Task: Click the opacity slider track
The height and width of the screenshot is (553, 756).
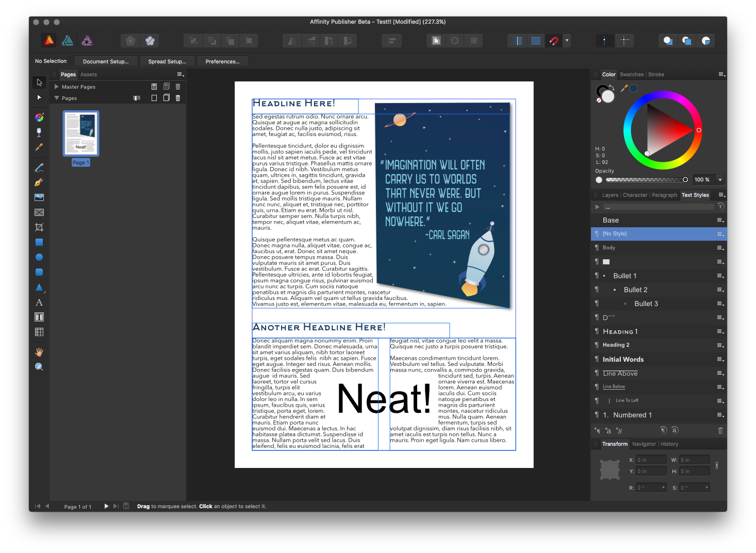Action: [x=645, y=180]
